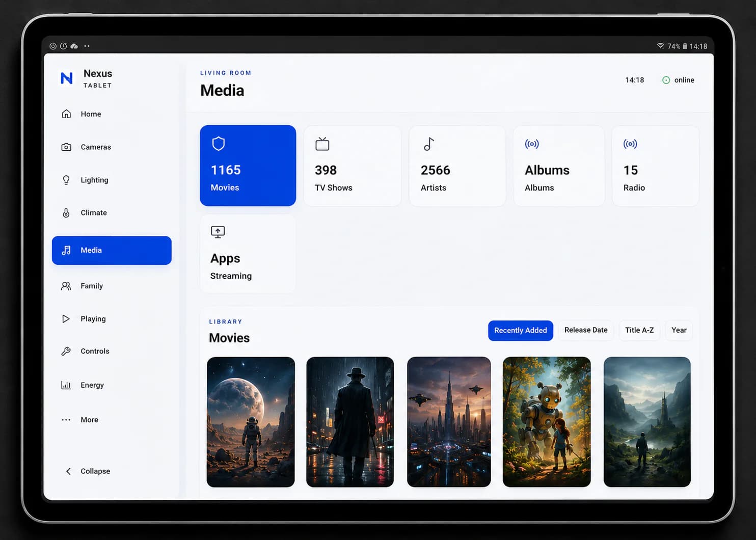Viewport: 756px width, 540px height.
Task: Click the shield icon on Movies card
Action: tap(219, 144)
